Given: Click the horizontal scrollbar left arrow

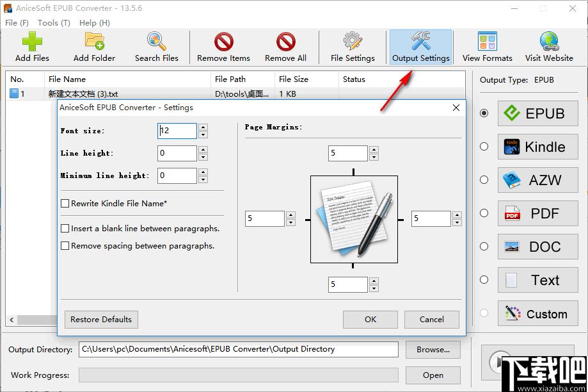Looking at the screenshot, I should coord(12,320).
